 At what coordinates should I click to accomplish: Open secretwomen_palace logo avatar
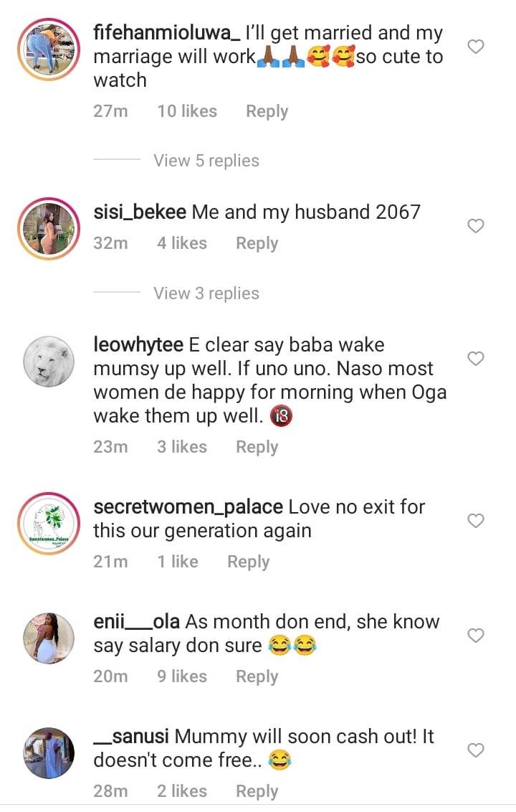point(49,524)
